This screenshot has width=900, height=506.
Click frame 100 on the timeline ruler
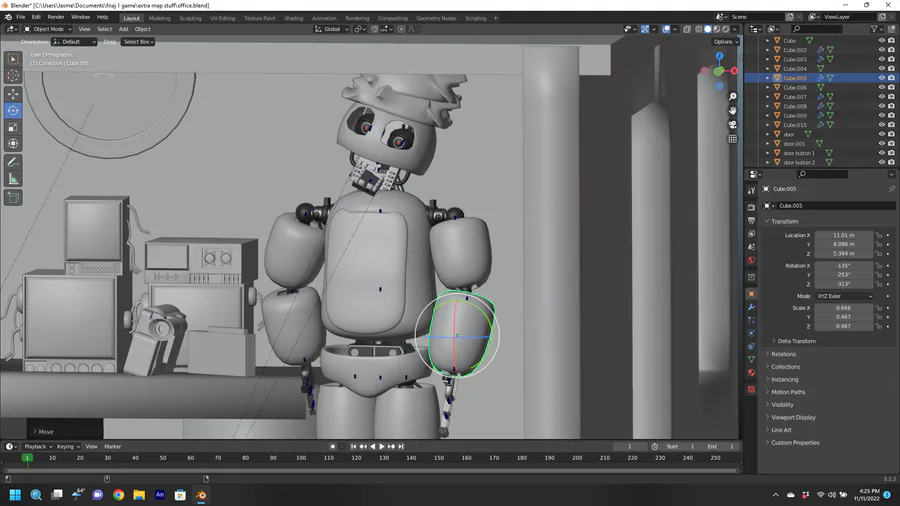pyautogui.click(x=301, y=458)
